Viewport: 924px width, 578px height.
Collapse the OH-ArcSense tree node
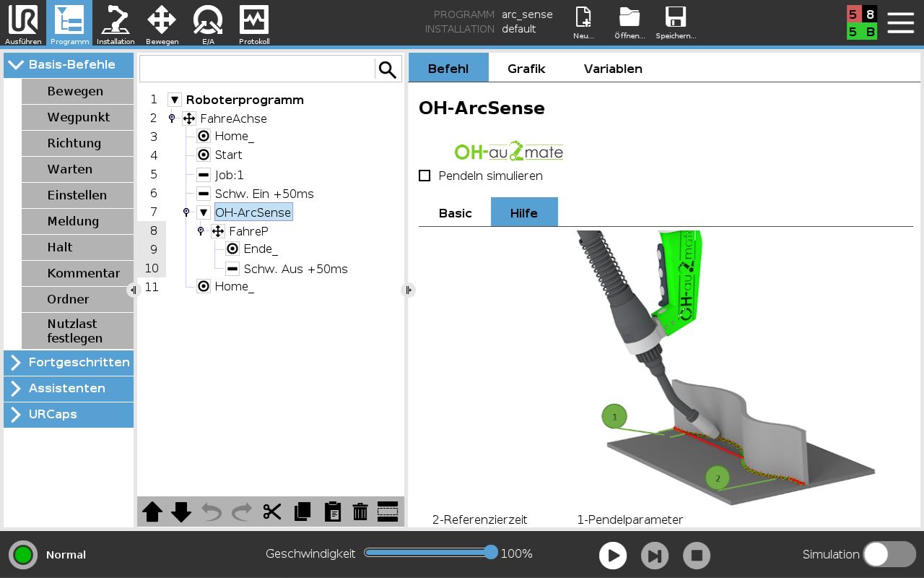204,212
